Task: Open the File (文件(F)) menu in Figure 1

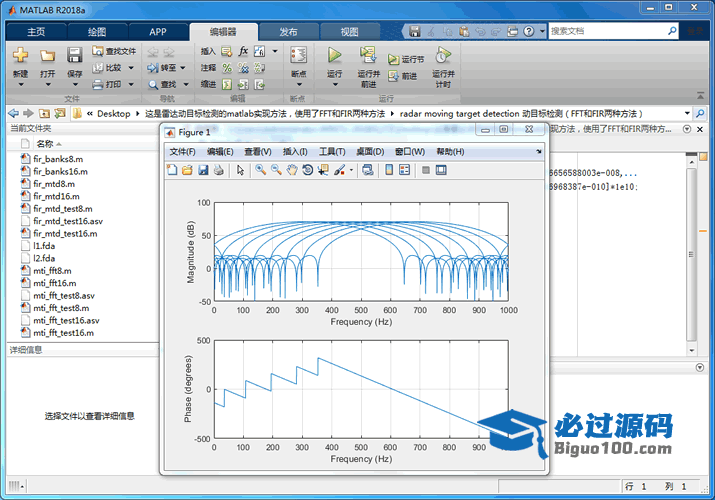Action: pos(182,152)
